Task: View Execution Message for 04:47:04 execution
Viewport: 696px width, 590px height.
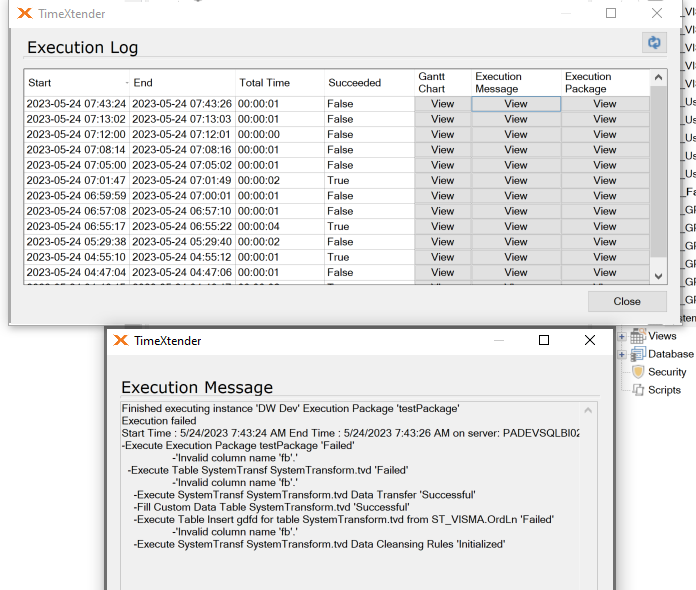Action: click(516, 273)
